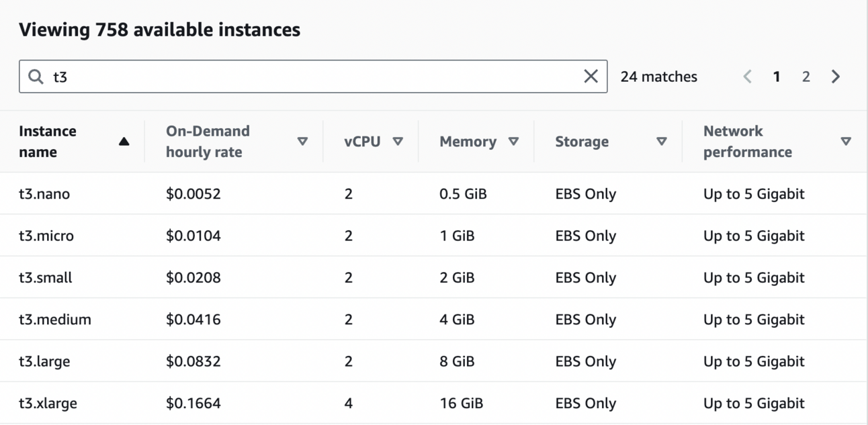Go to previous results page
Viewport: 868px width, 425px height.
click(x=747, y=77)
